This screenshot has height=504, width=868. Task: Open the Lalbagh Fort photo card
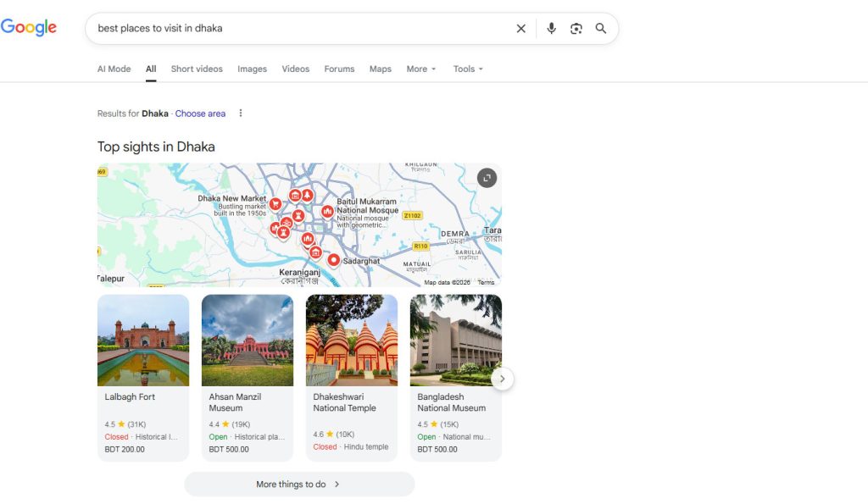point(143,341)
